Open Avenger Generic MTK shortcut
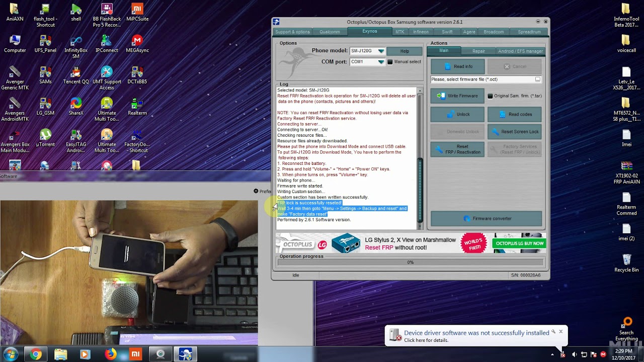Screen dimensions: 644x362 pos(15,78)
